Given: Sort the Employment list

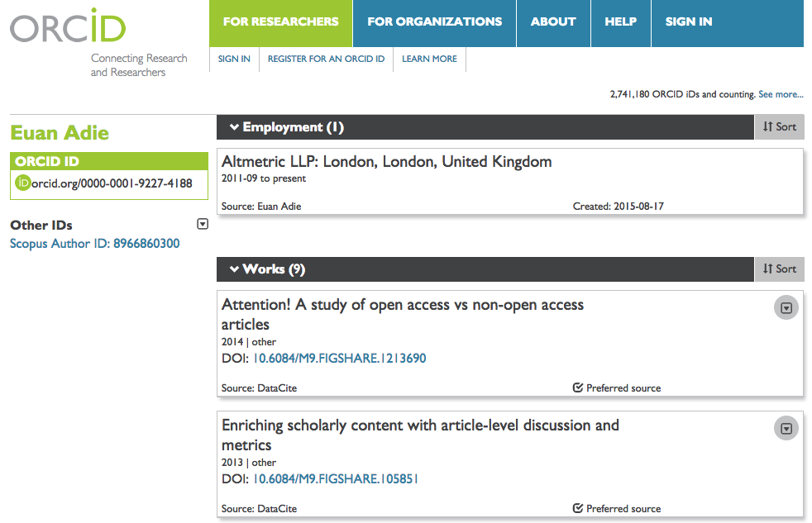Looking at the screenshot, I should [780, 126].
